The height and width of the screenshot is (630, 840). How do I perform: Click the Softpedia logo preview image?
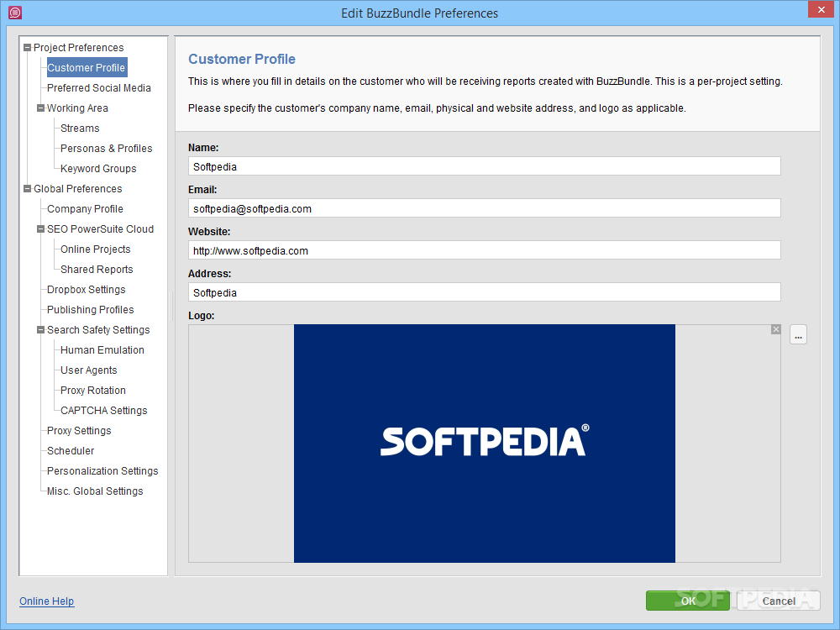click(485, 443)
